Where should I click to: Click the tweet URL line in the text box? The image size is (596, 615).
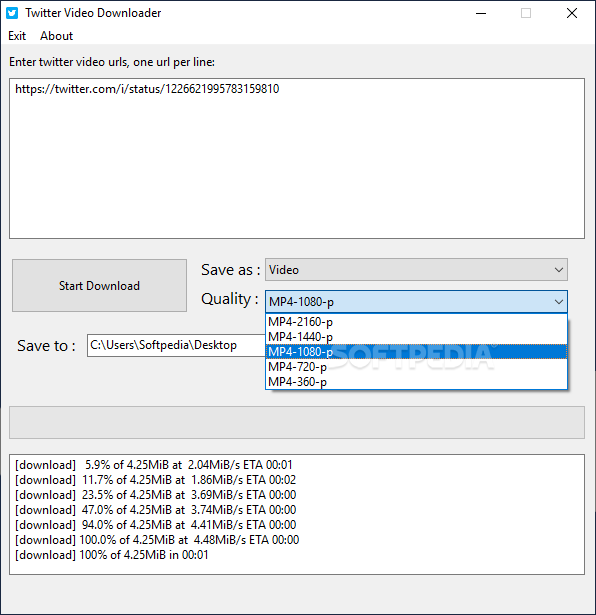point(147,89)
